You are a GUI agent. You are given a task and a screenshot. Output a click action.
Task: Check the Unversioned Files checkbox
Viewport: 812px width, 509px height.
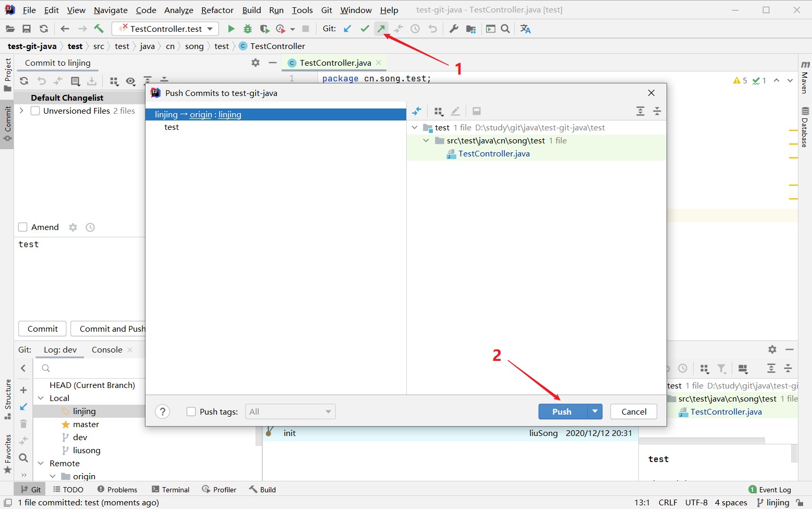(35, 111)
